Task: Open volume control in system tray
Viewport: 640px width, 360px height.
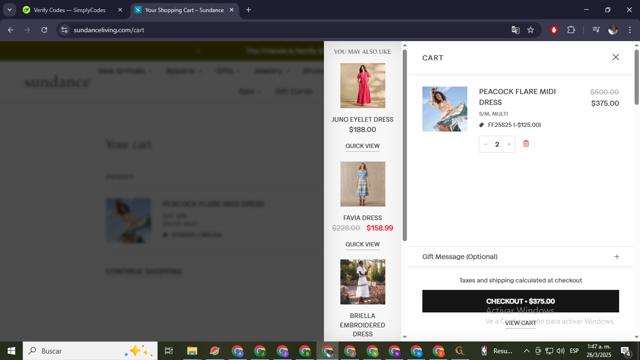Action: point(560,351)
